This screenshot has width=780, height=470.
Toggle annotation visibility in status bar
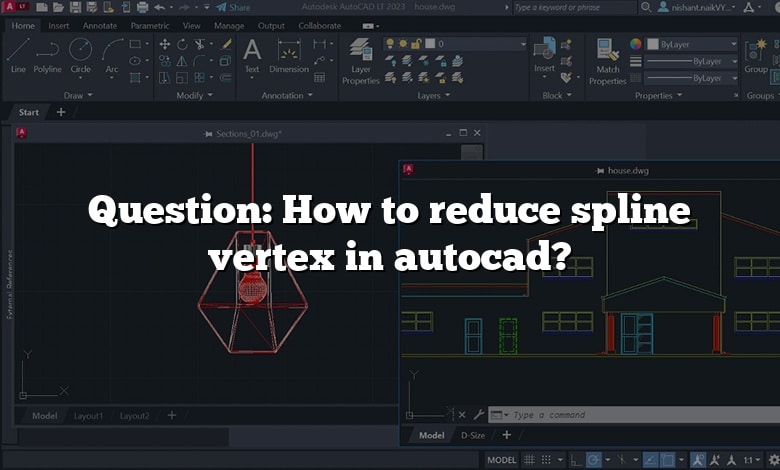point(698,460)
